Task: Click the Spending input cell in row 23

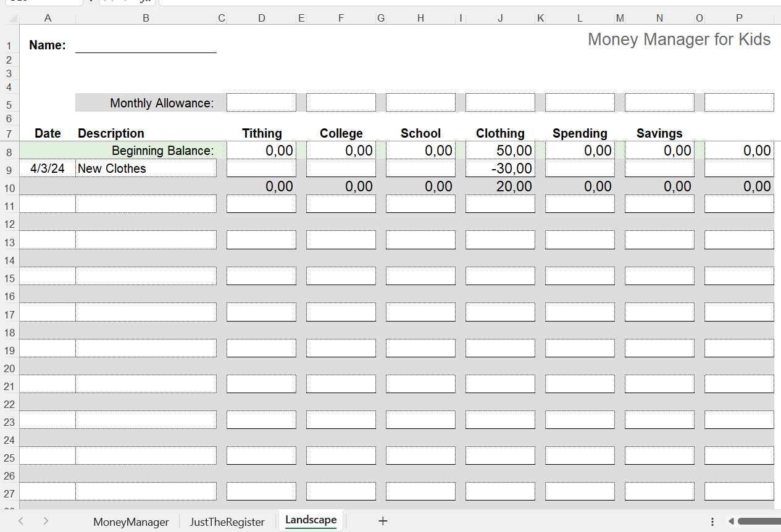Action: (580, 420)
